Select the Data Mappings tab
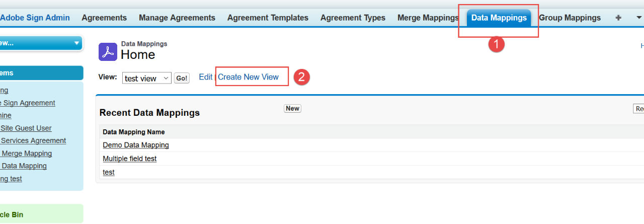The image size is (644, 224). click(x=499, y=18)
